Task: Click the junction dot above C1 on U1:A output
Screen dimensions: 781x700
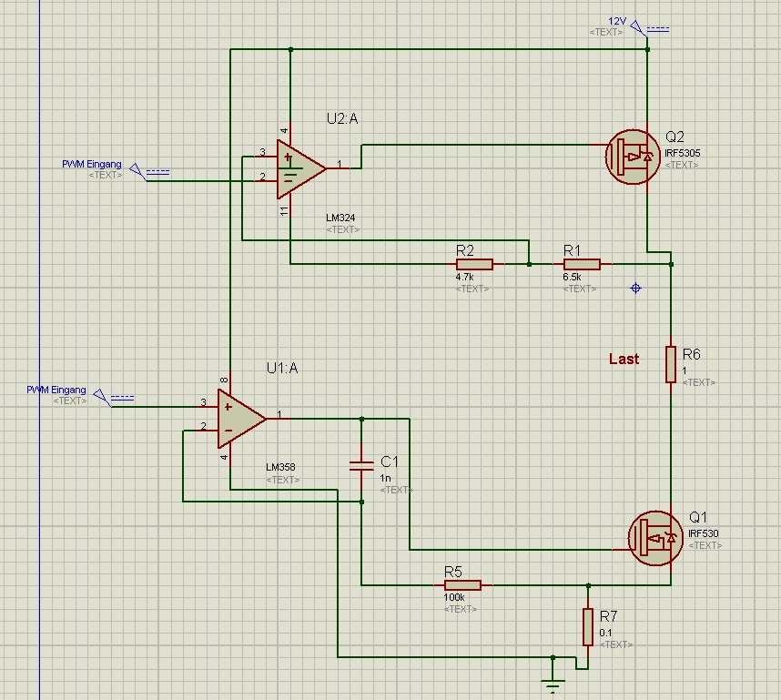Action: point(361,419)
